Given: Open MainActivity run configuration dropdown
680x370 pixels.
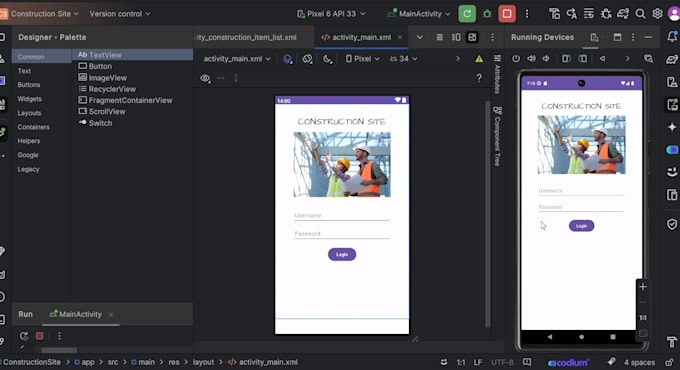Looking at the screenshot, I should (x=419, y=14).
